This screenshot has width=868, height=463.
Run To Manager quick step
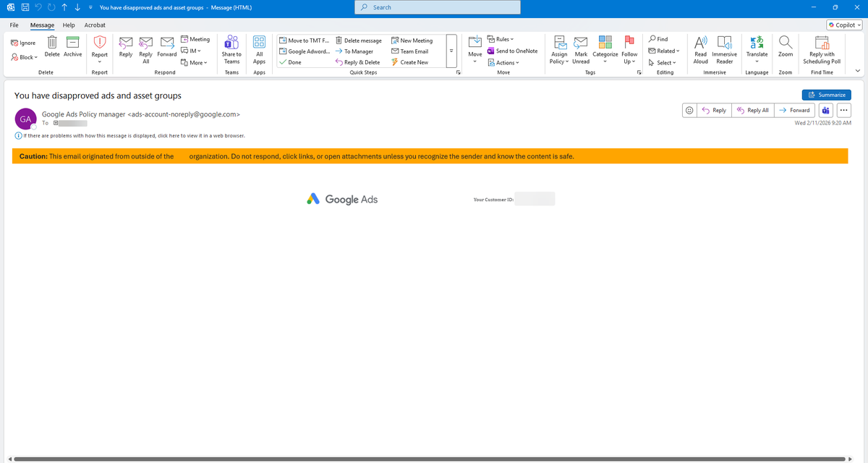354,51
